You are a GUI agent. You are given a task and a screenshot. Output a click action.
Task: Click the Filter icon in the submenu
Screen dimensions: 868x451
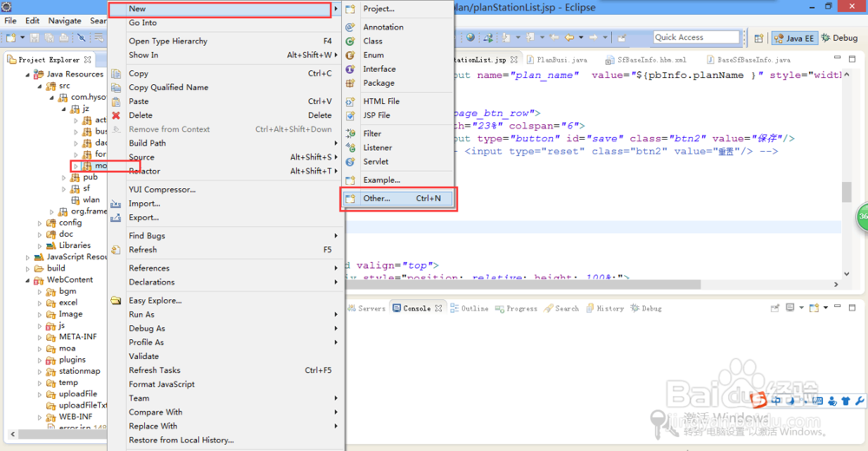[x=351, y=134]
